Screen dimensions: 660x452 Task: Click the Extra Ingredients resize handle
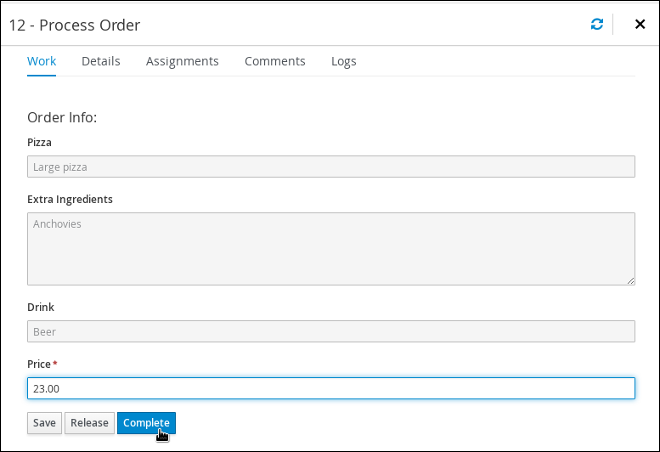(x=631, y=281)
